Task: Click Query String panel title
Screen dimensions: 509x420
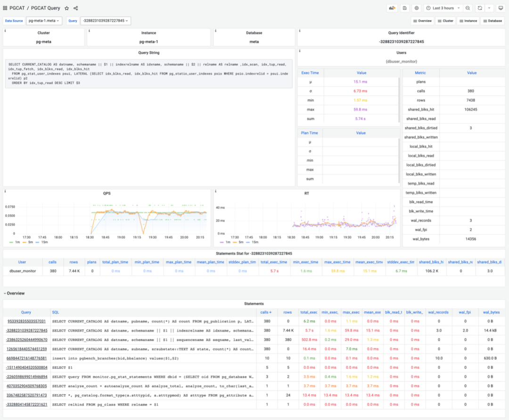Action: [148, 53]
